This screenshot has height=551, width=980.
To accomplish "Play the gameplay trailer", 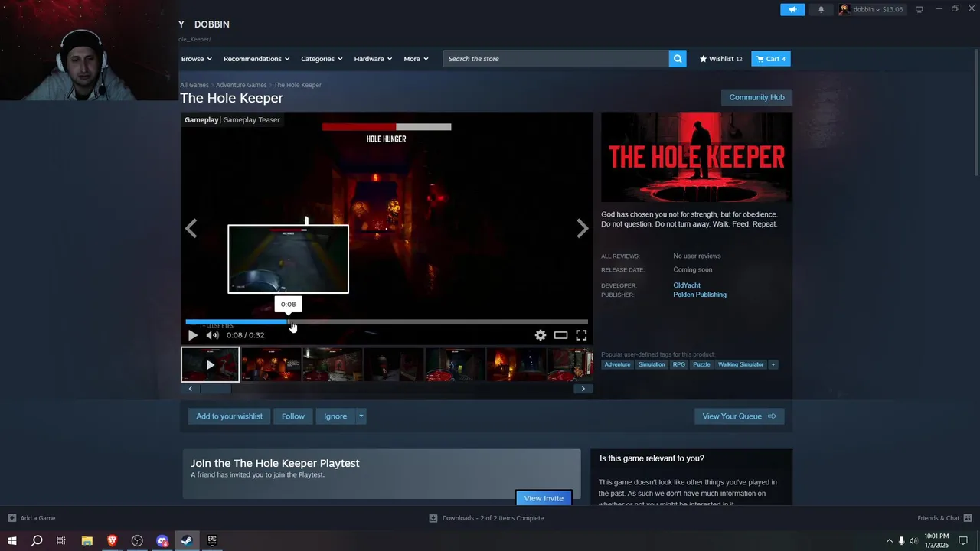I will pos(193,335).
